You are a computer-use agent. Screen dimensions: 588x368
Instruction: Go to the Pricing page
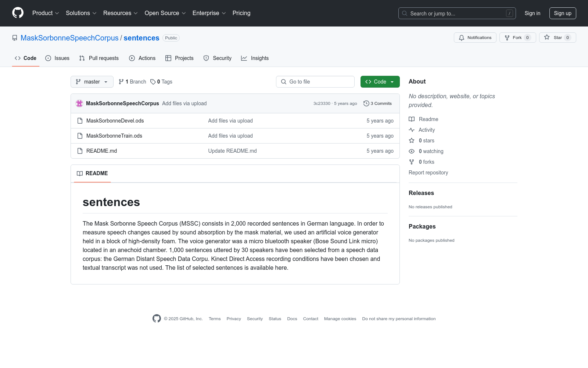click(241, 13)
